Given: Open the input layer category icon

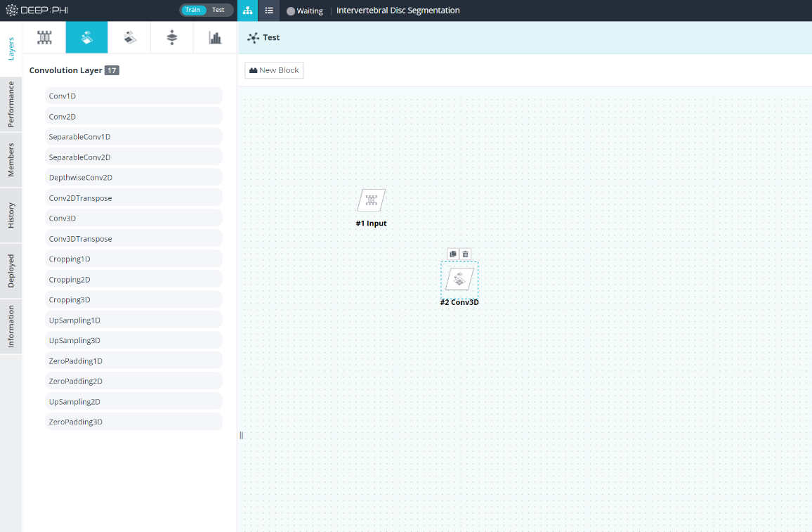Looking at the screenshot, I should (x=44, y=37).
